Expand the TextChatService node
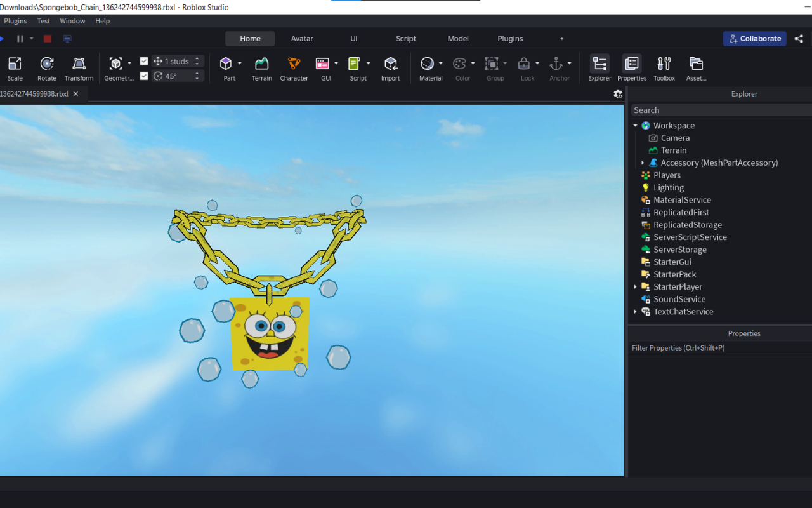 coord(635,312)
